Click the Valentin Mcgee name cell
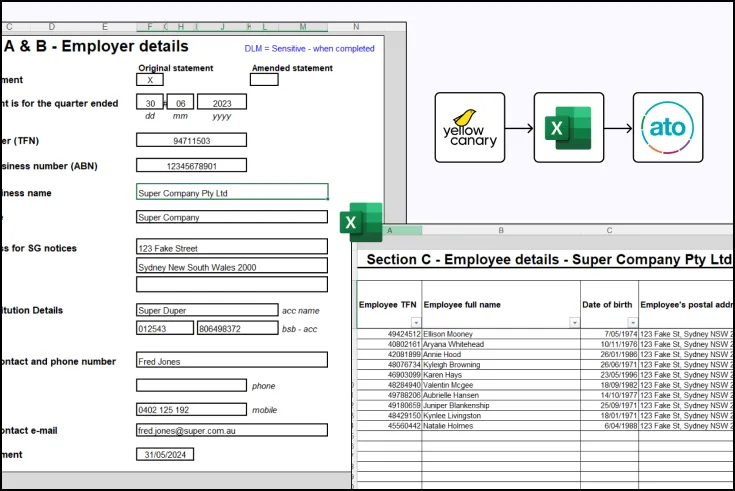The width and height of the screenshot is (735, 491). tap(501, 385)
